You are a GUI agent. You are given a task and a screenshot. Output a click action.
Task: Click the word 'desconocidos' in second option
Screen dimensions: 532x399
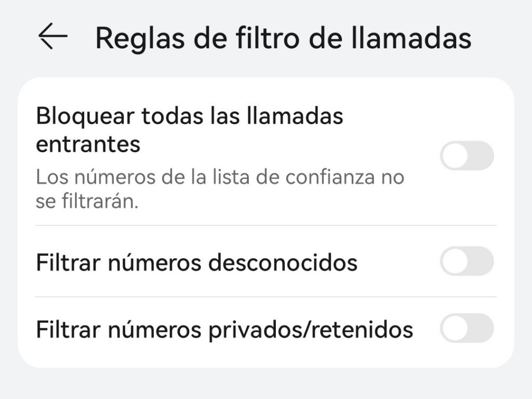[283, 262]
